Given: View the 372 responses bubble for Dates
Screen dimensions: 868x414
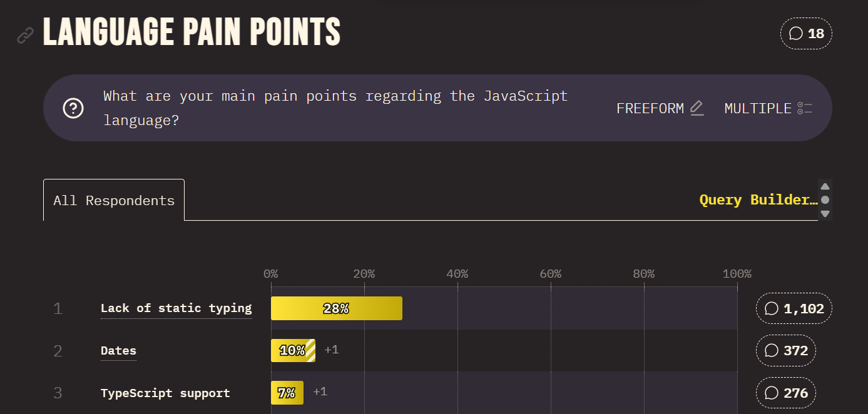Looking at the screenshot, I should [x=785, y=350].
